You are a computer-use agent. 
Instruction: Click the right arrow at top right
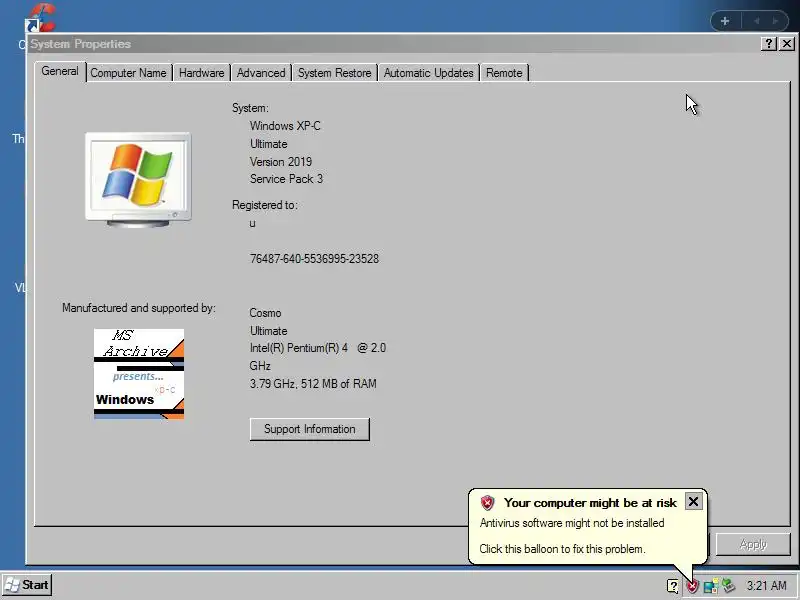[776, 21]
